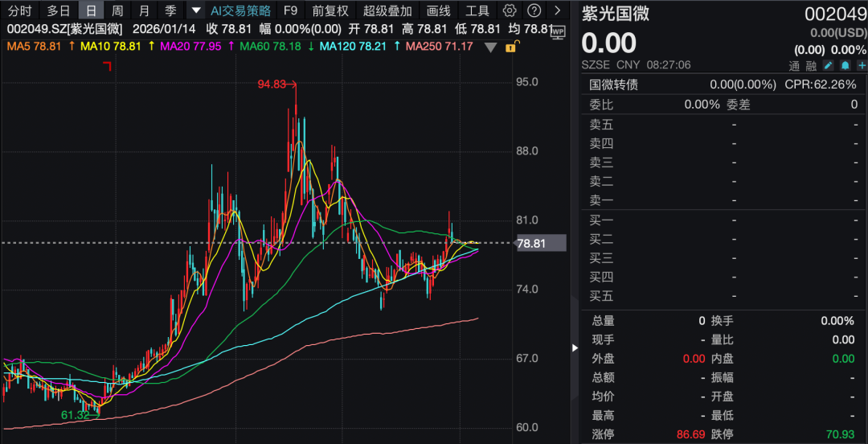This screenshot has height=444, width=868.
Task: Toggle side panel with the divider arrow
Action: [574, 347]
